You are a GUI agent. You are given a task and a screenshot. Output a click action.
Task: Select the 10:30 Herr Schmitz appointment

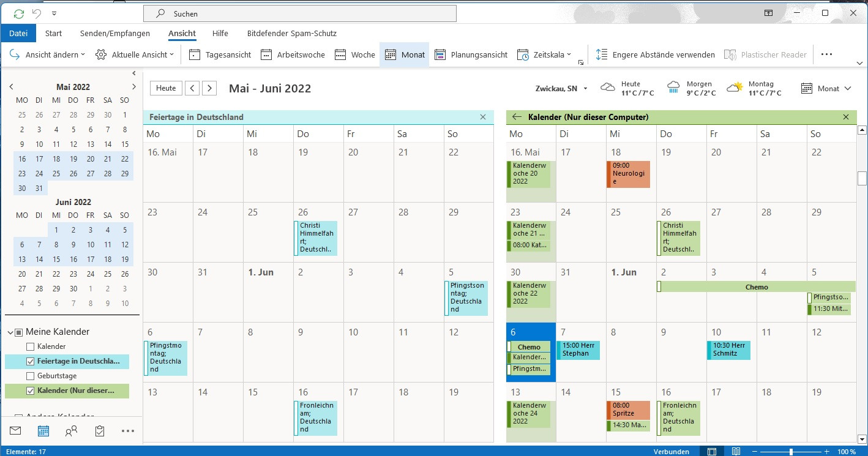pyautogui.click(x=728, y=349)
